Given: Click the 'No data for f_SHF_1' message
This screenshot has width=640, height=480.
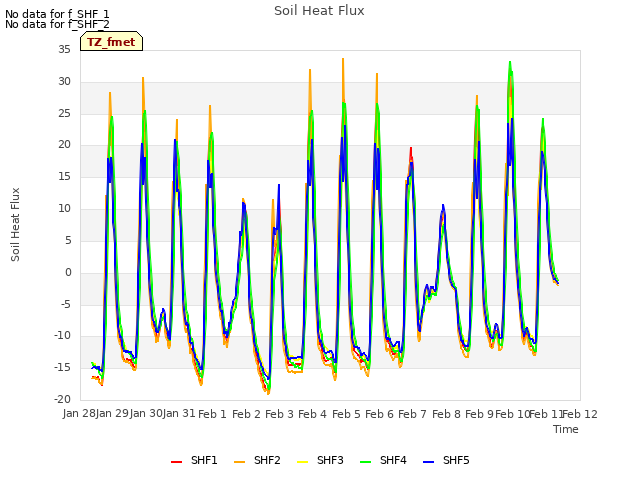Looking at the screenshot, I should [x=57, y=14].
